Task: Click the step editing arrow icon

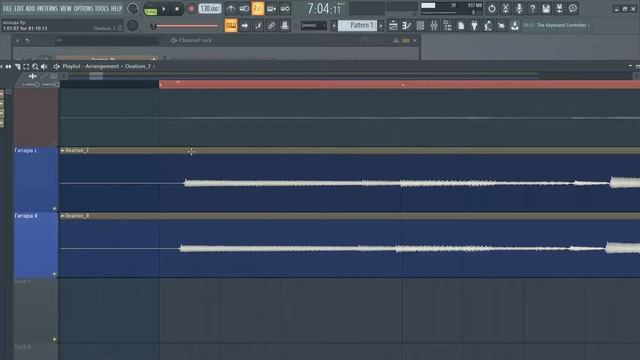Action: tap(244, 26)
